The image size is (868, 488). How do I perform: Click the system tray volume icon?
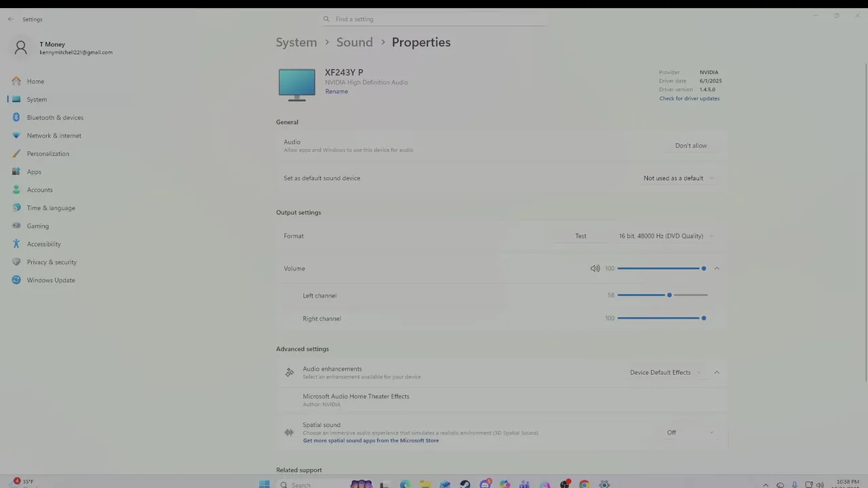click(820, 485)
